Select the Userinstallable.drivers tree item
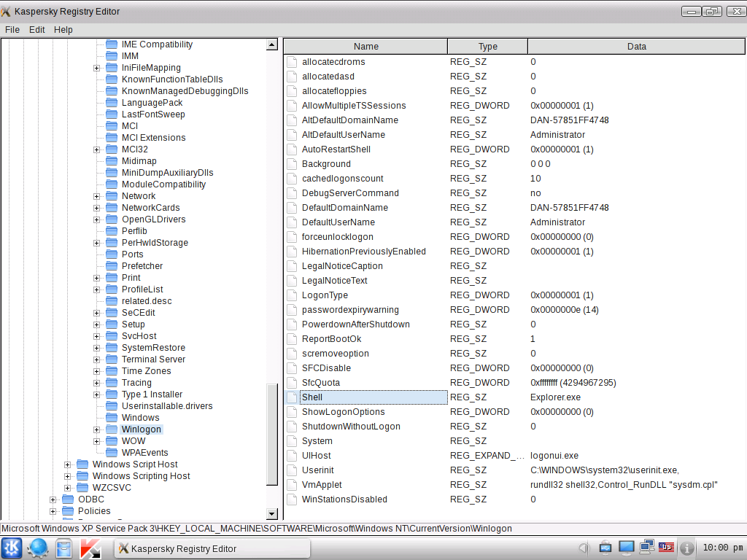This screenshot has height=560, width=747. tap(167, 405)
